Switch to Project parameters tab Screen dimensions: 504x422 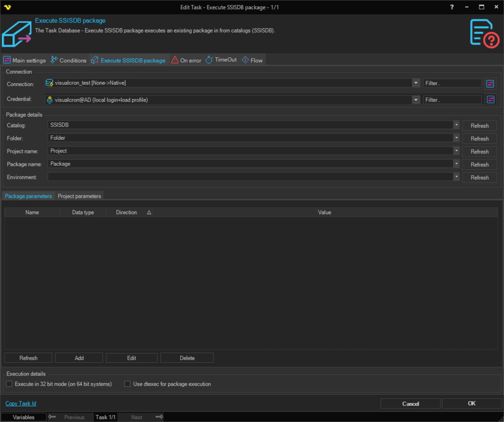coord(79,196)
